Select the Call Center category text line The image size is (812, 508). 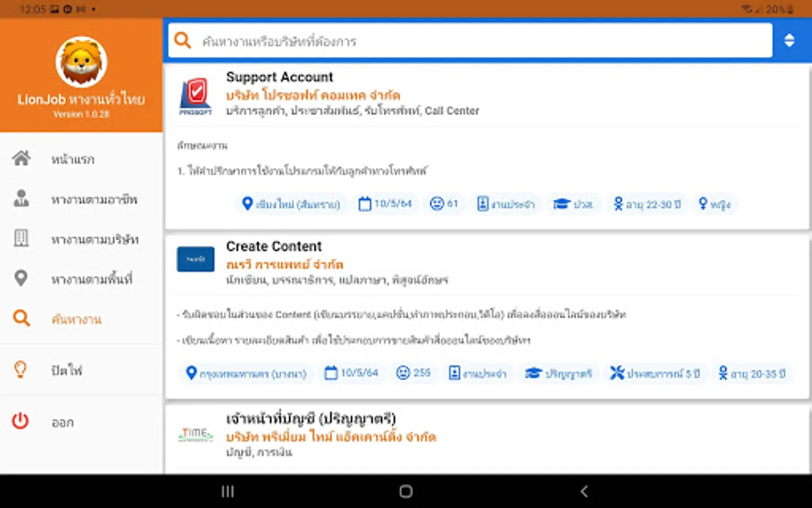click(352, 111)
